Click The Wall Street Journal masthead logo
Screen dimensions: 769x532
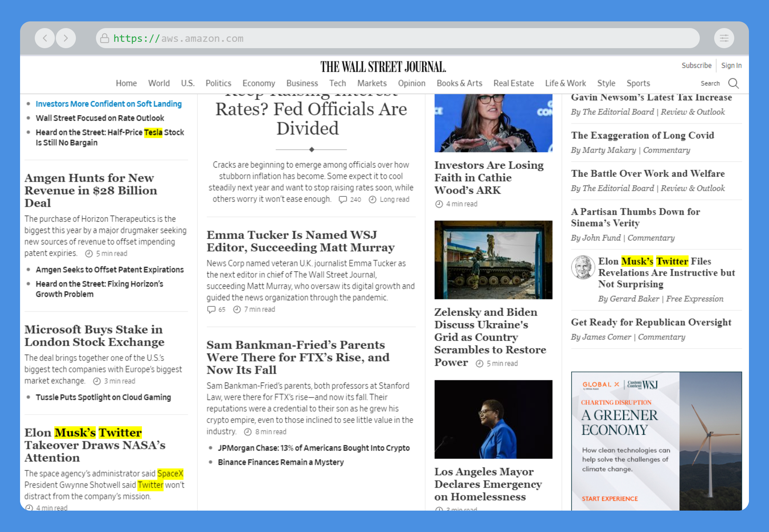tap(383, 67)
